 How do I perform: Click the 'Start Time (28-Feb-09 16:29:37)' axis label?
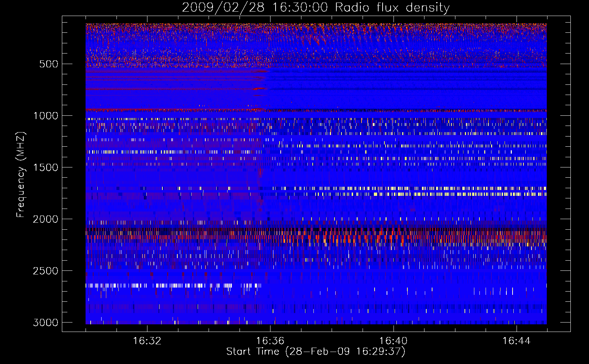point(316,352)
